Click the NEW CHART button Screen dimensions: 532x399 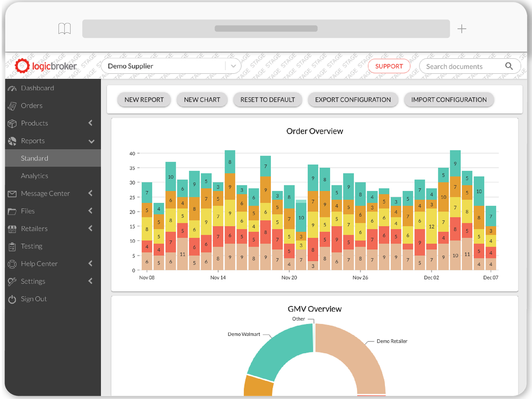202,100
